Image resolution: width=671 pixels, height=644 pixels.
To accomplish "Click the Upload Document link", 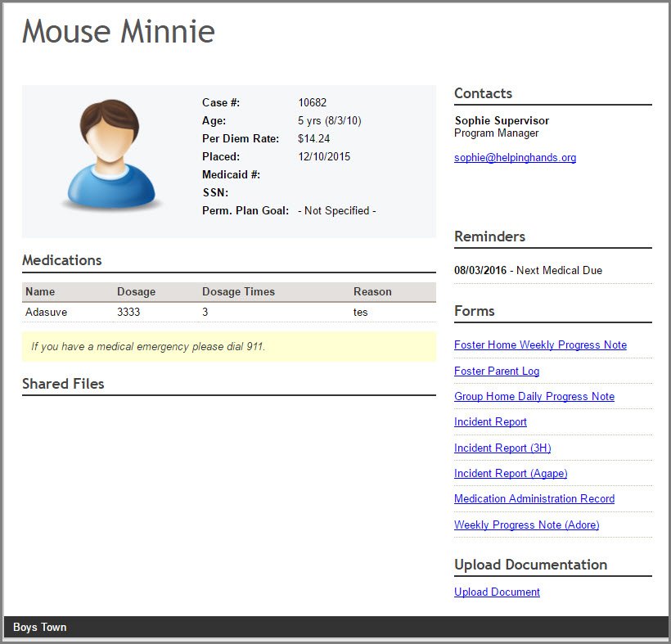I will tap(497, 592).
